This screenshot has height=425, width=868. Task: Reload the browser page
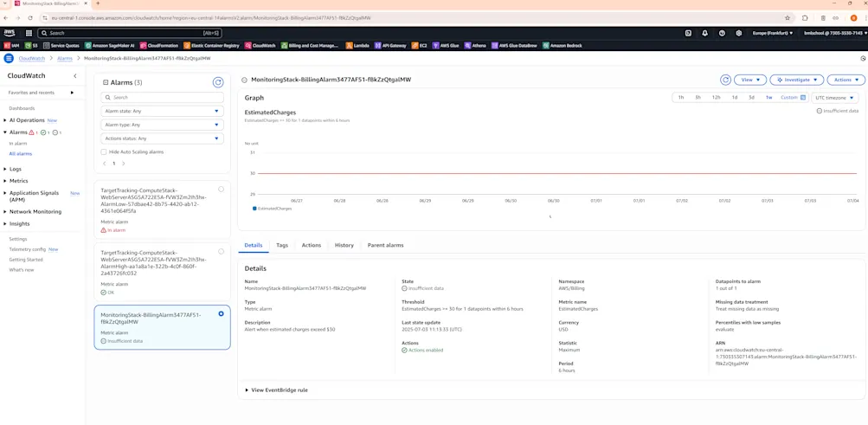30,17
